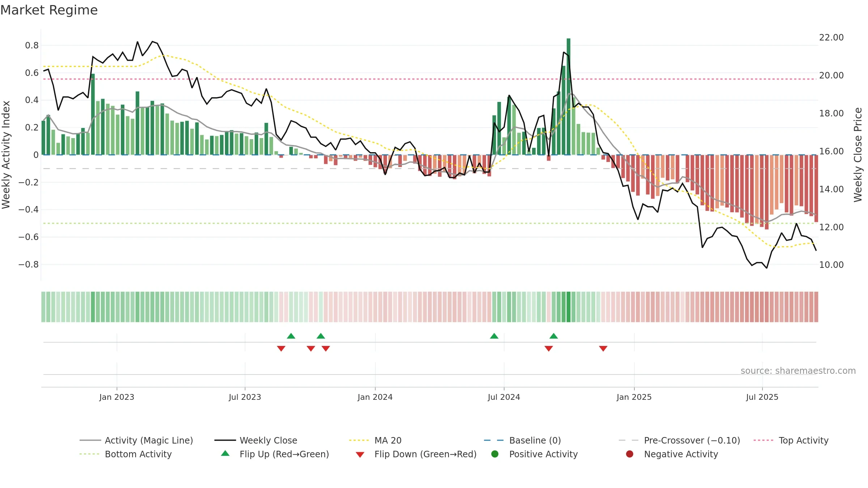Image resolution: width=868 pixels, height=488 pixels.
Task: Click the Jul 2024 x-axis label
Action: (504, 397)
